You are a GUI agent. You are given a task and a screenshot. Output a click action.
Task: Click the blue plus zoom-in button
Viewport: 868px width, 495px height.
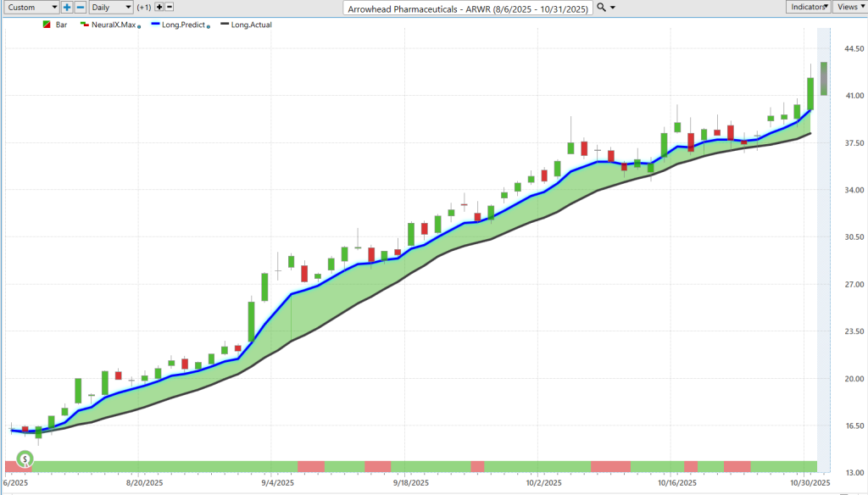[67, 7]
